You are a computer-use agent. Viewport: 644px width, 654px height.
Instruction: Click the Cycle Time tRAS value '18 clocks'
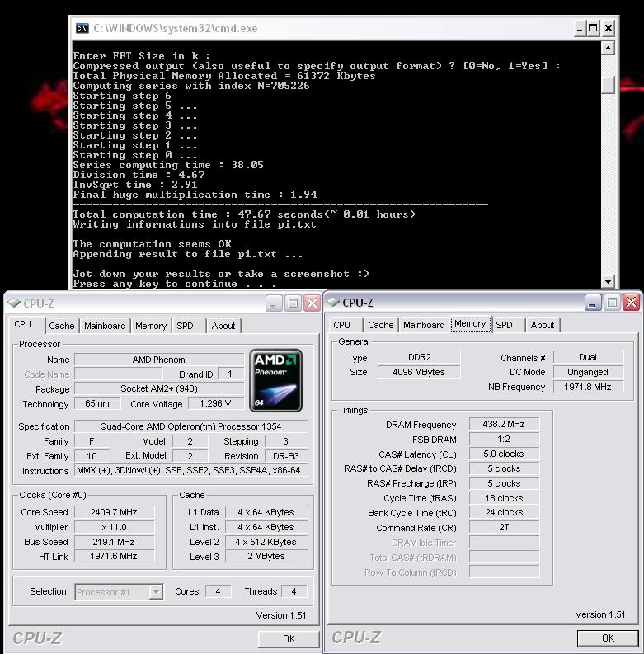pyautogui.click(x=504, y=498)
